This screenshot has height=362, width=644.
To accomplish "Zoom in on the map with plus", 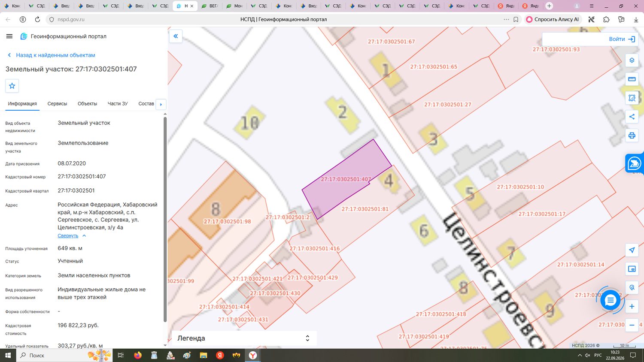I will pyautogui.click(x=632, y=306).
